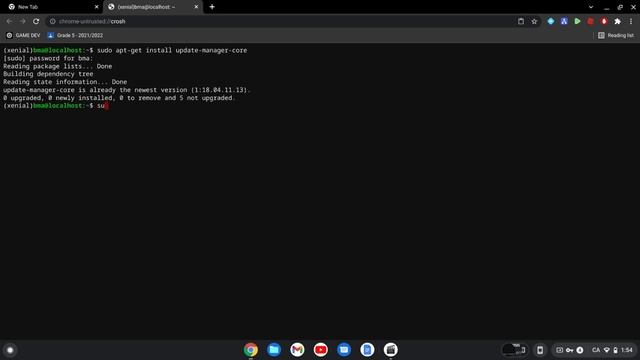Click the square page icon beside the star

(521, 21)
